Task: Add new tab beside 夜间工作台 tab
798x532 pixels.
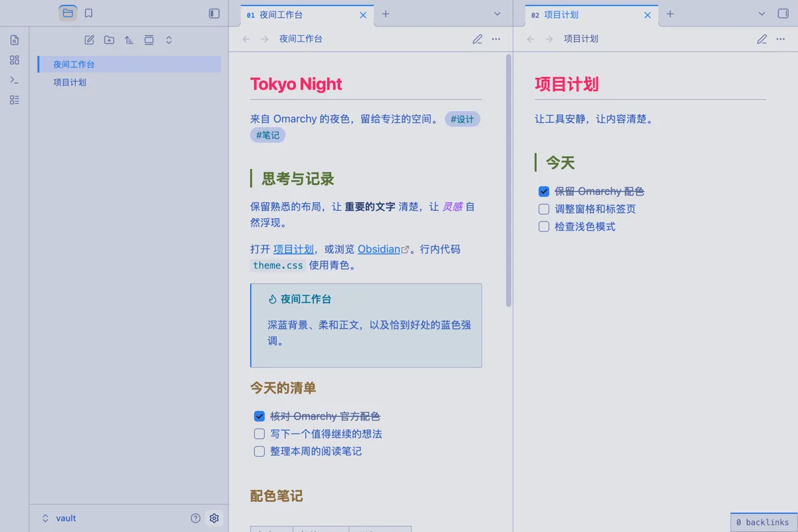Action: [386, 14]
